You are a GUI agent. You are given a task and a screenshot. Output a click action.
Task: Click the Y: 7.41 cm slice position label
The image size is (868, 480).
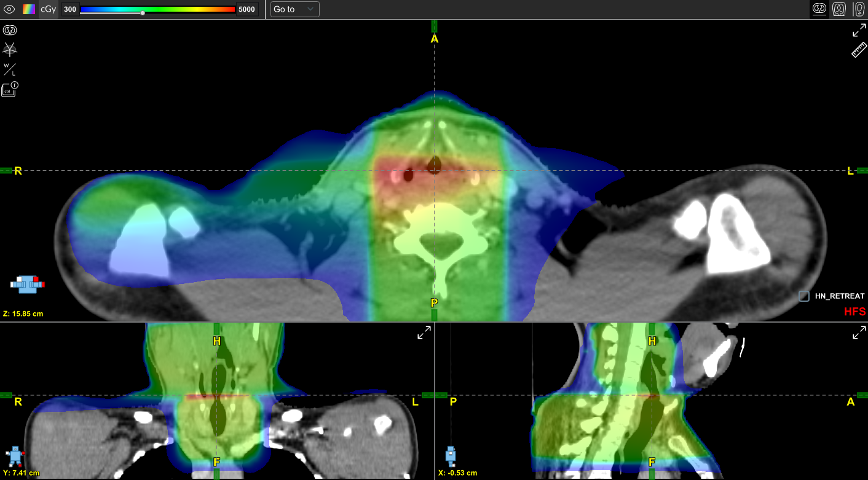(x=22, y=473)
